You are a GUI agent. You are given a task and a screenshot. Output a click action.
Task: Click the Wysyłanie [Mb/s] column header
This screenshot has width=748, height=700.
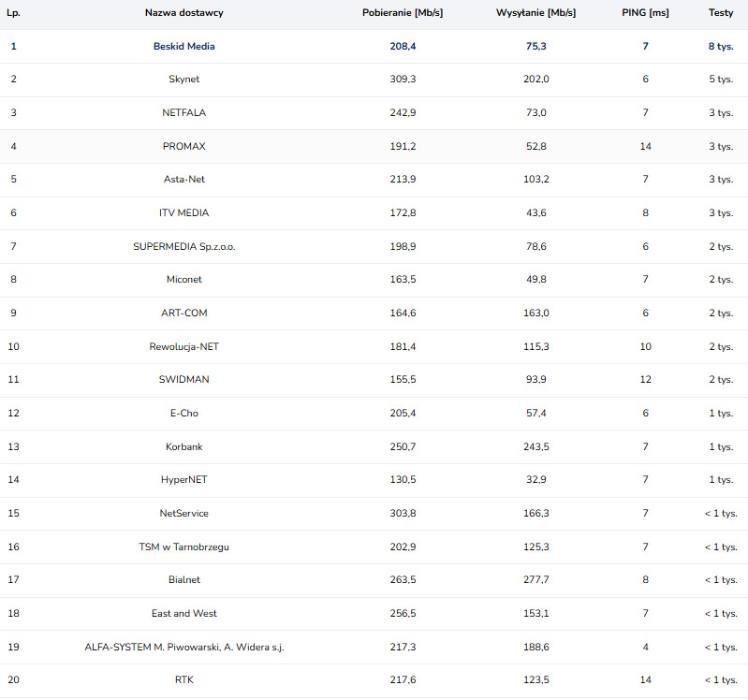[x=536, y=13]
